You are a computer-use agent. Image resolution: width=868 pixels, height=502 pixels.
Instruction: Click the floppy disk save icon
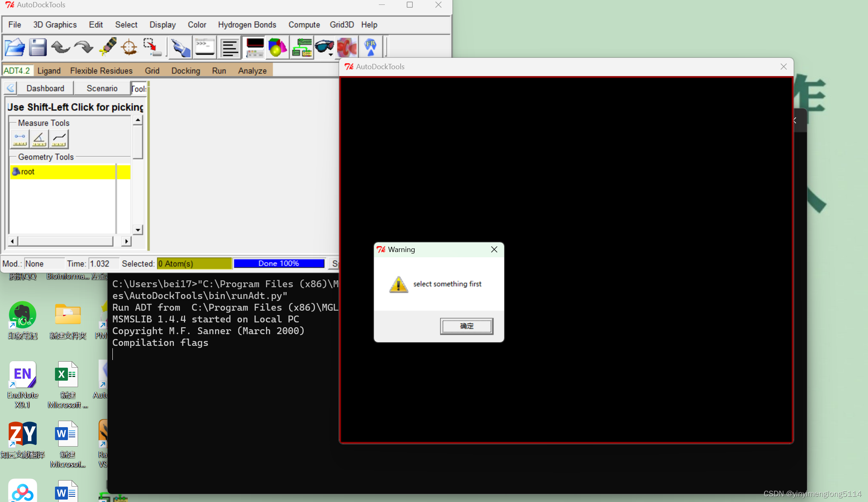38,48
